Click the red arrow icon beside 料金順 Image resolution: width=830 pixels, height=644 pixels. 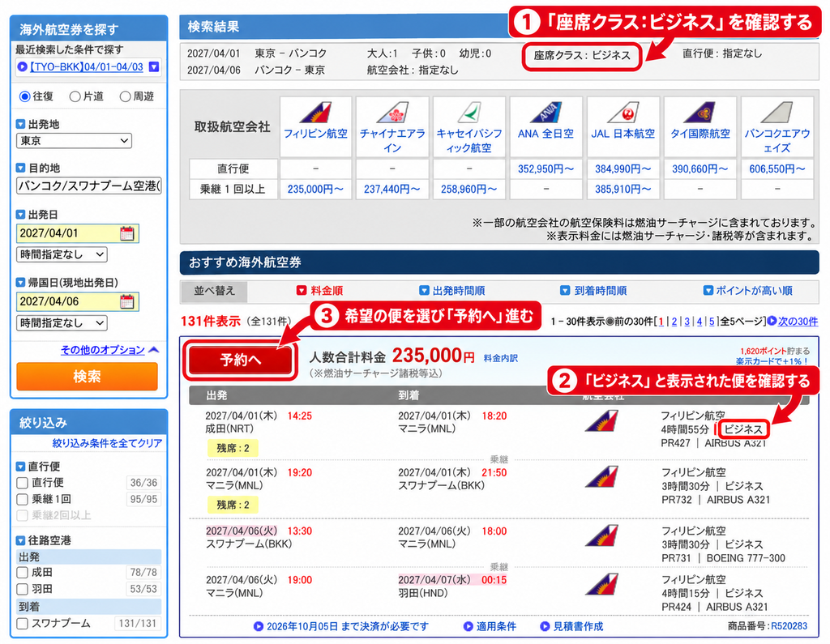coord(302,290)
